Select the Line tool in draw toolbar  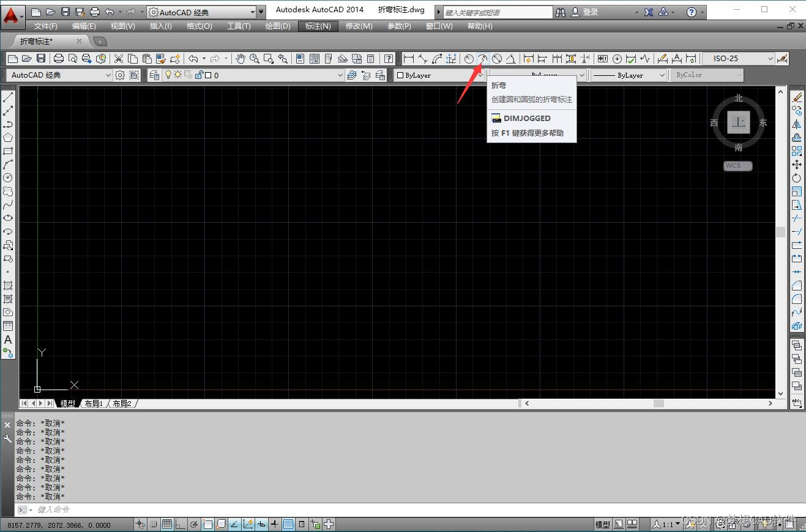(x=8, y=97)
